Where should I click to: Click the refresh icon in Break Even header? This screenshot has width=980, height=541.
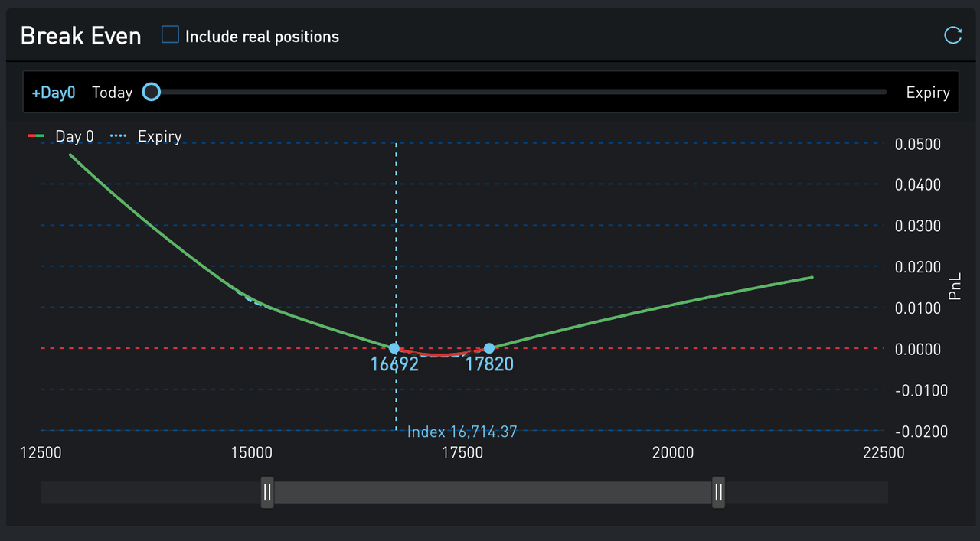coord(952,35)
